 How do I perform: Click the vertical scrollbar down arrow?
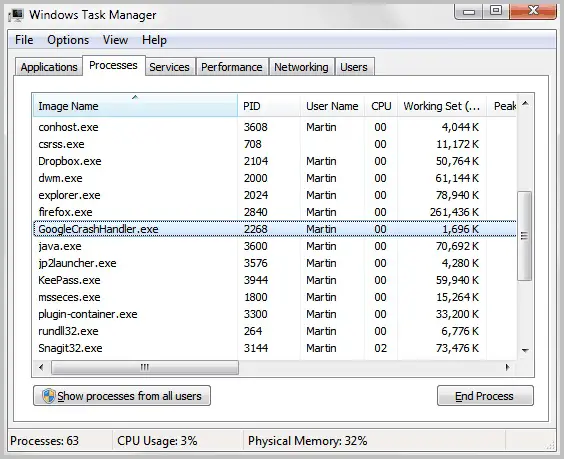[x=525, y=350]
